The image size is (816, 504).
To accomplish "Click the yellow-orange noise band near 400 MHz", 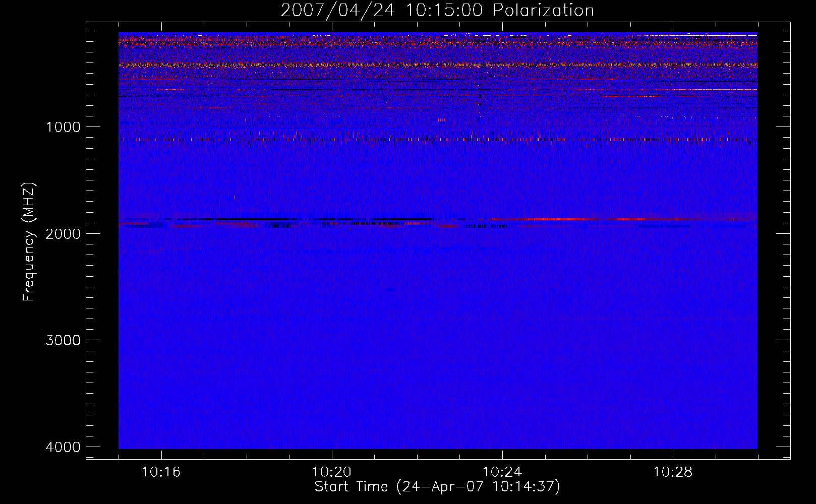I will [438, 65].
